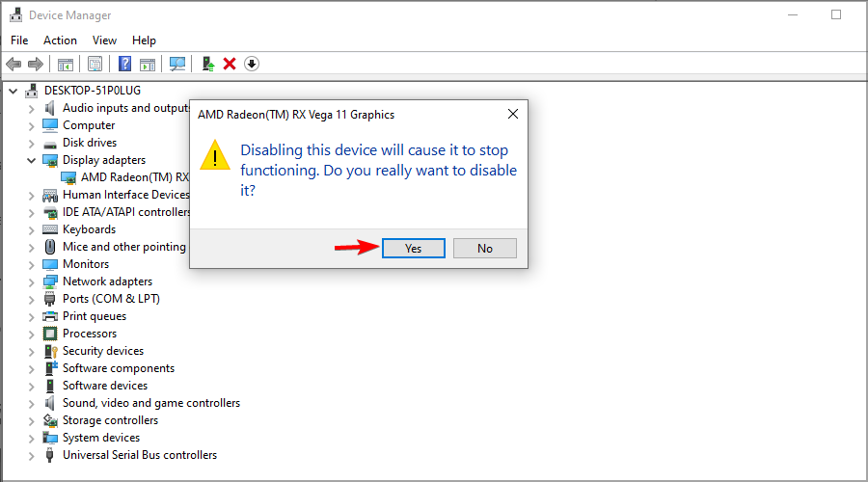Click No in the confirmation dialog
Viewport: 868px width, 482px height.
point(485,249)
